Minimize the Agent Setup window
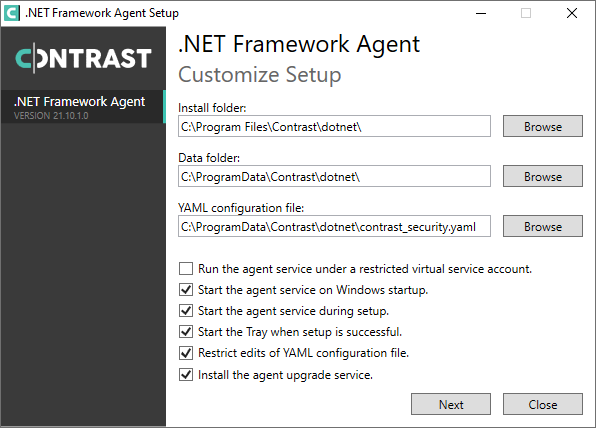Image resolution: width=596 pixels, height=428 pixels. coord(481,13)
